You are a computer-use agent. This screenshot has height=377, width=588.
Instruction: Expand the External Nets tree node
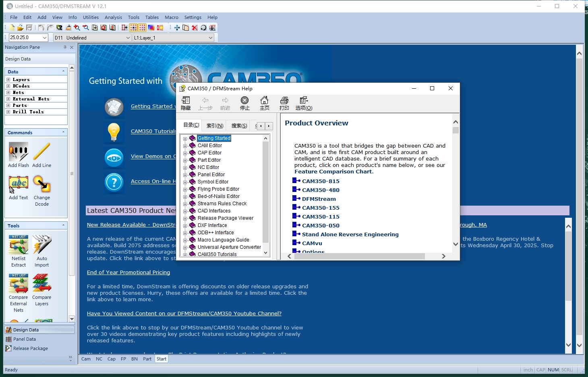tap(8, 99)
